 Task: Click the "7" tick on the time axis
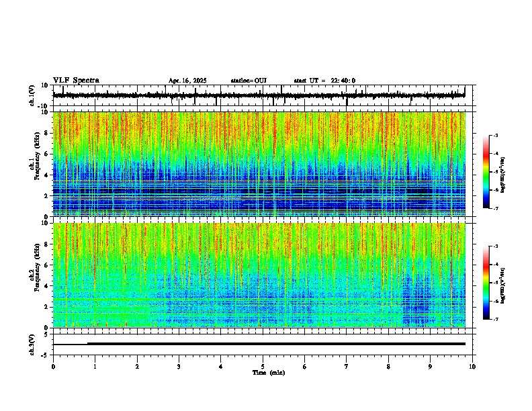[347, 367]
